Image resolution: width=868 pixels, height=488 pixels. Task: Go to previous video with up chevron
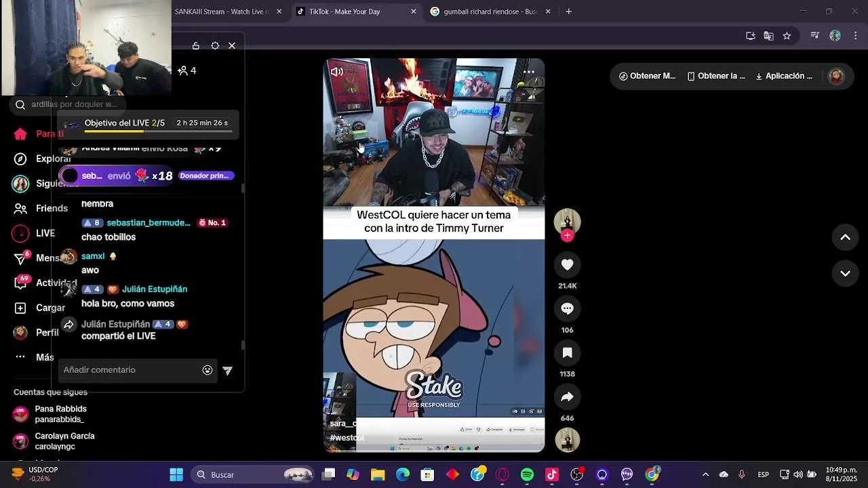(x=845, y=237)
